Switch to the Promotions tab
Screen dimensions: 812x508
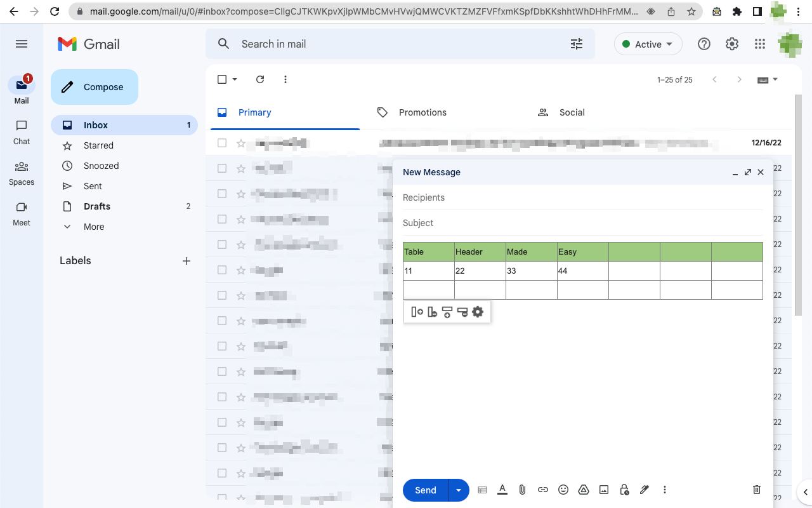tap(422, 112)
